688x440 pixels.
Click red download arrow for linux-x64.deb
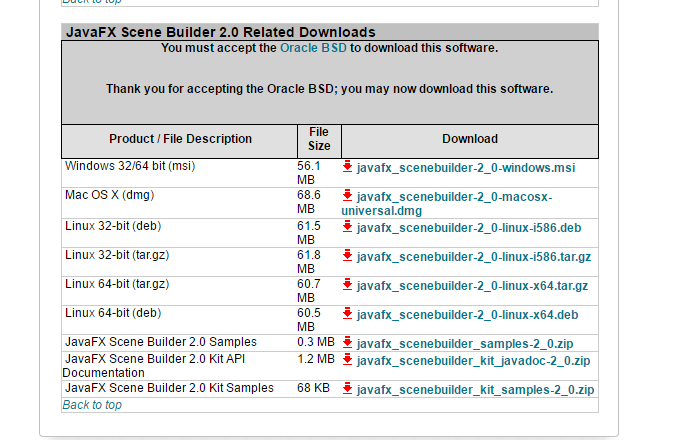(x=348, y=314)
